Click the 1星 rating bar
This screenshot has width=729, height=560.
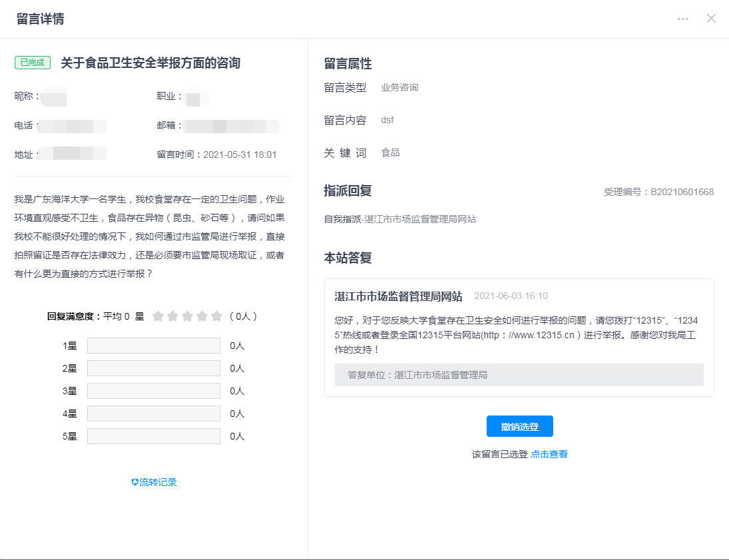click(153, 346)
